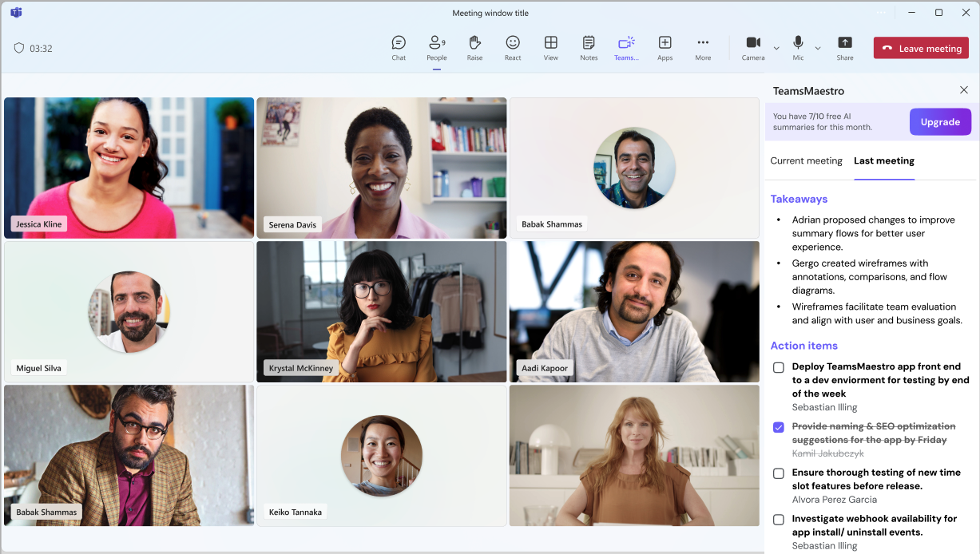This screenshot has width=980, height=554.
Task: Check Investigate webhook availability action item
Action: coord(779,520)
